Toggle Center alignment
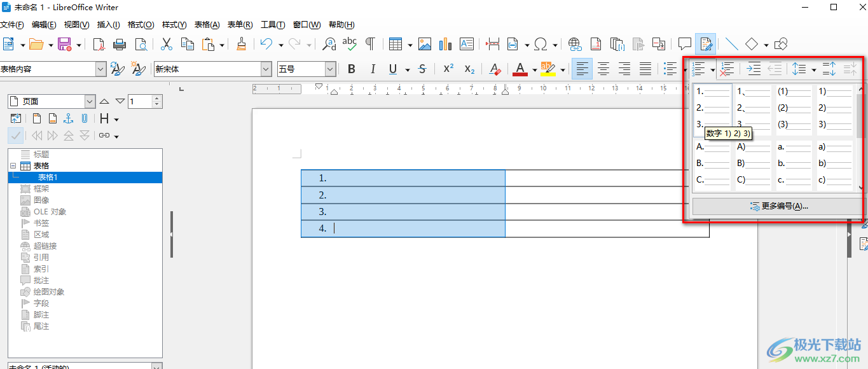 pos(603,69)
